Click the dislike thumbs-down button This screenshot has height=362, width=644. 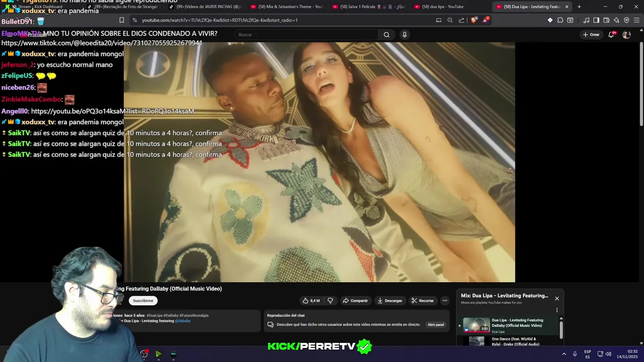coord(331,301)
